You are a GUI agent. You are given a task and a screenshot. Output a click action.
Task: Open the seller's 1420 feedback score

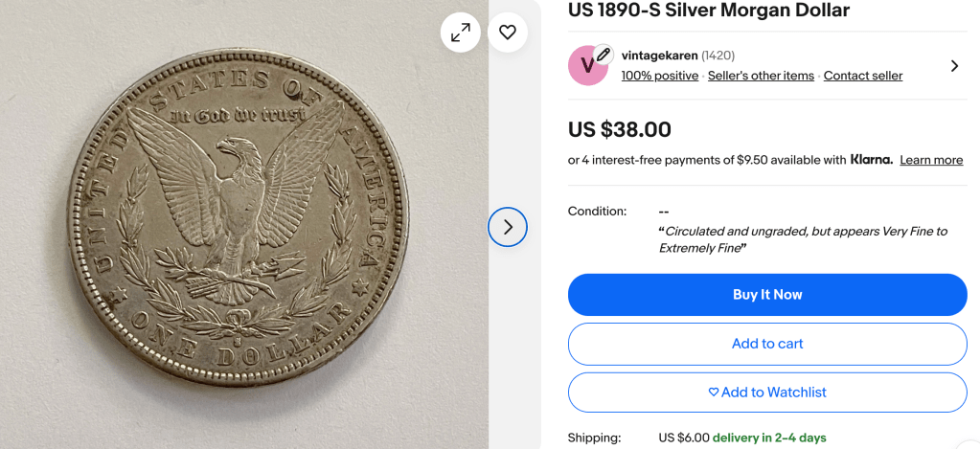pos(718,56)
